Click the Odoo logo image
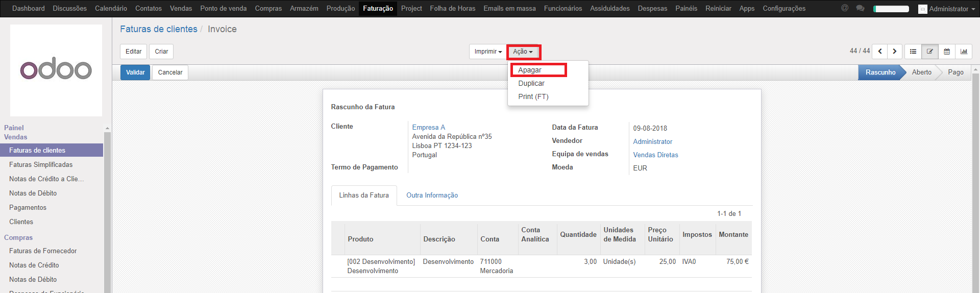Viewport: 980px width, 293px height. [56, 70]
